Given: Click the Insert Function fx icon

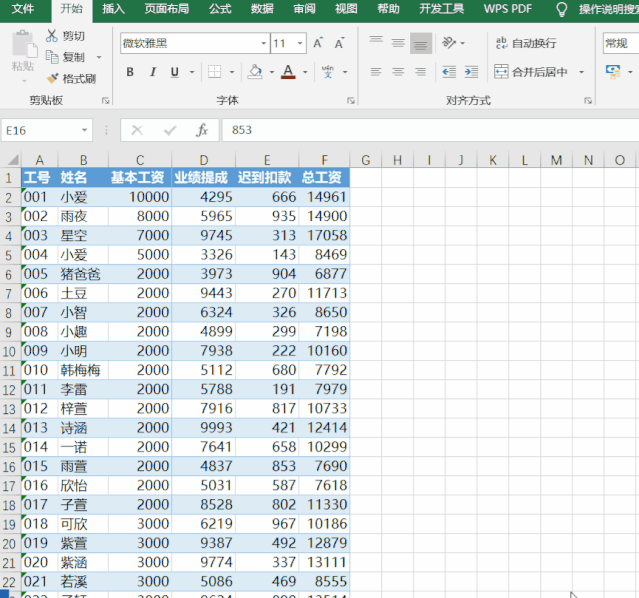Looking at the screenshot, I should (x=202, y=130).
